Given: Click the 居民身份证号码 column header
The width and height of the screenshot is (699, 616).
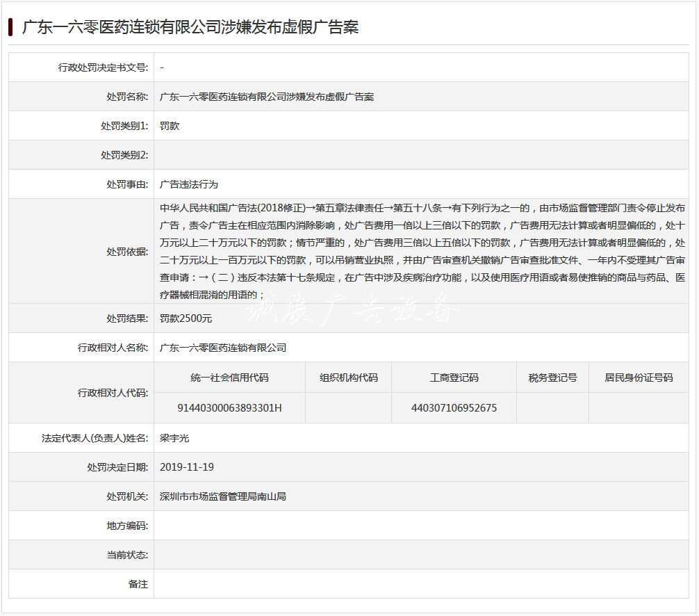Looking at the screenshot, I should [x=639, y=378].
